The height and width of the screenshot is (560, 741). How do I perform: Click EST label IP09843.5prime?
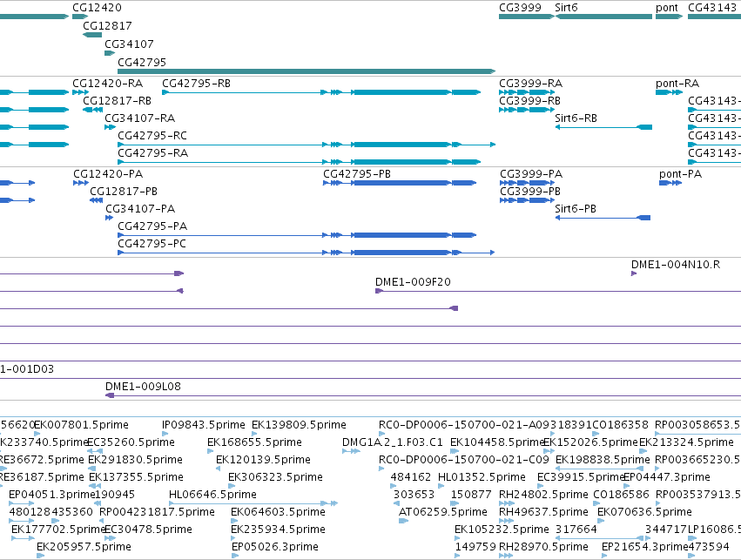point(203,425)
